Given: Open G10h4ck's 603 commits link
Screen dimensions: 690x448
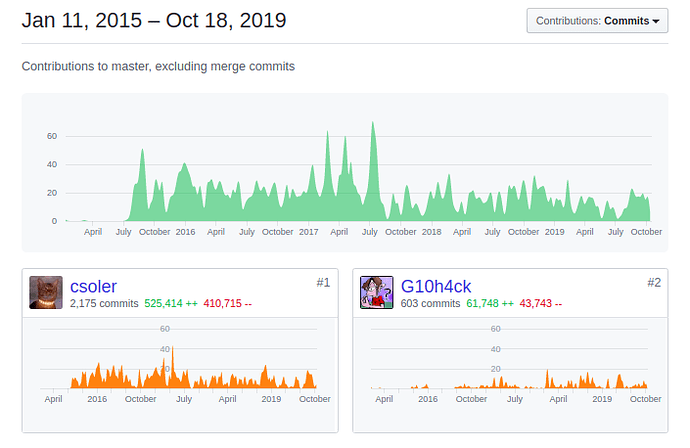Looking at the screenshot, I should (430, 303).
